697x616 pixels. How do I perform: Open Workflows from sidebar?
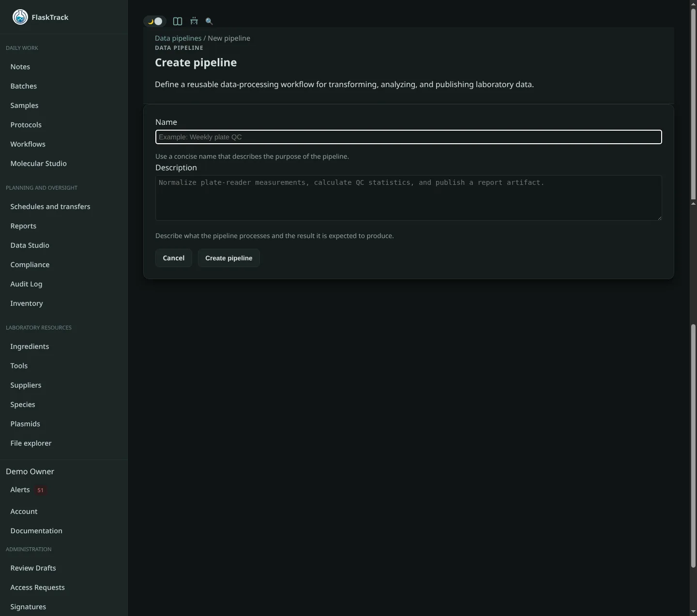(x=28, y=144)
